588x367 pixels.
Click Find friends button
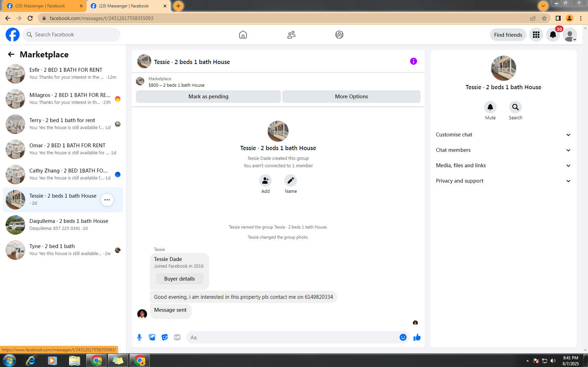click(508, 35)
